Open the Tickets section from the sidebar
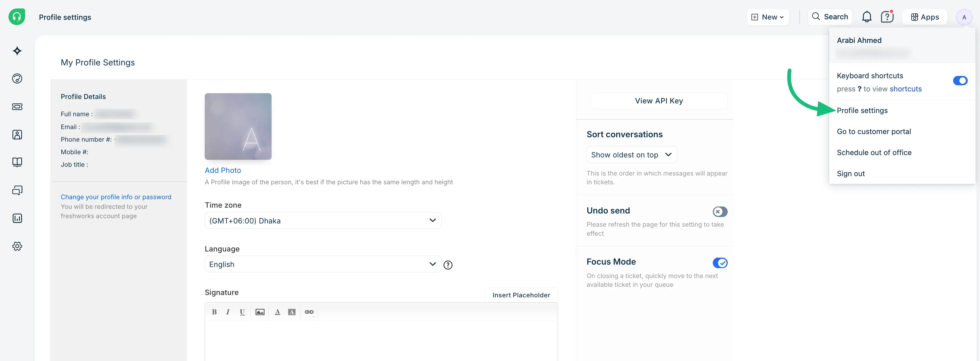This screenshot has height=361, width=980. [x=17, y=107]
